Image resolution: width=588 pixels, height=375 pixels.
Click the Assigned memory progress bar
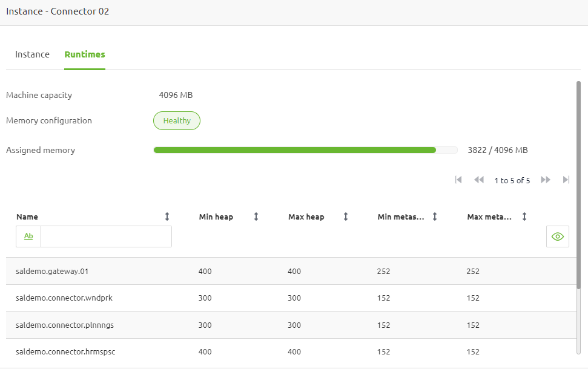(x=305, y=150)
